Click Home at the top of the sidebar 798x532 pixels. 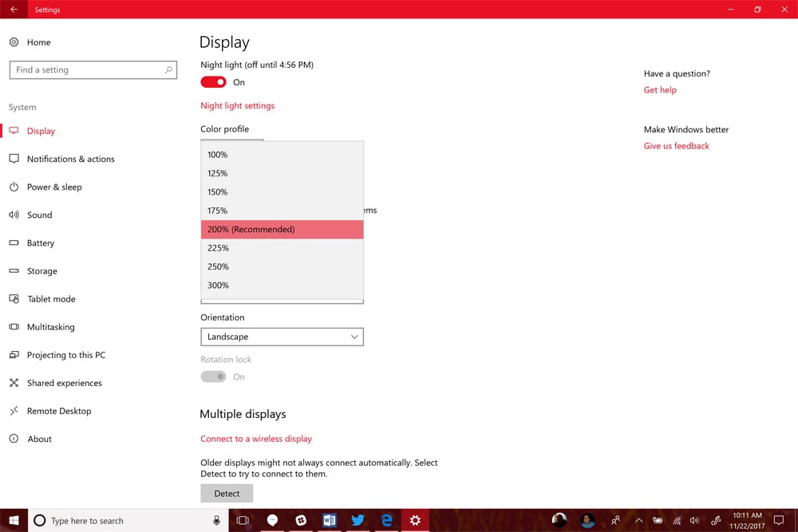tap(40, 41)
